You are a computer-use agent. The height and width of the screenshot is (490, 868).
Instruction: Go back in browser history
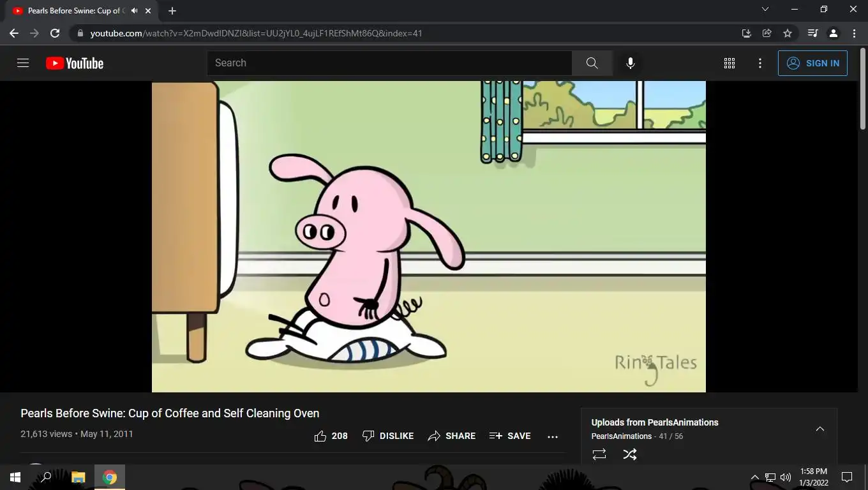click(14, 33)
